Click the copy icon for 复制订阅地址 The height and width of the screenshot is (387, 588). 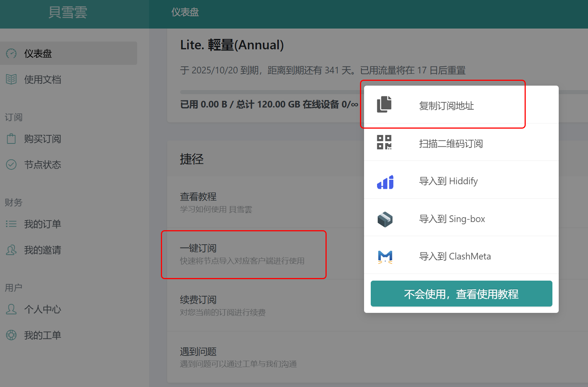click(x=384, y=105)
